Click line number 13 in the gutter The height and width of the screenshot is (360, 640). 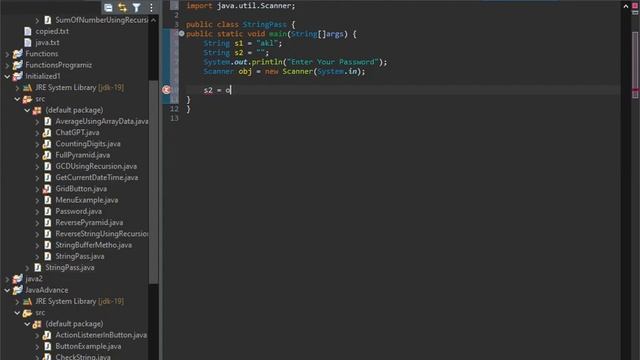click(x=174, y=118)
